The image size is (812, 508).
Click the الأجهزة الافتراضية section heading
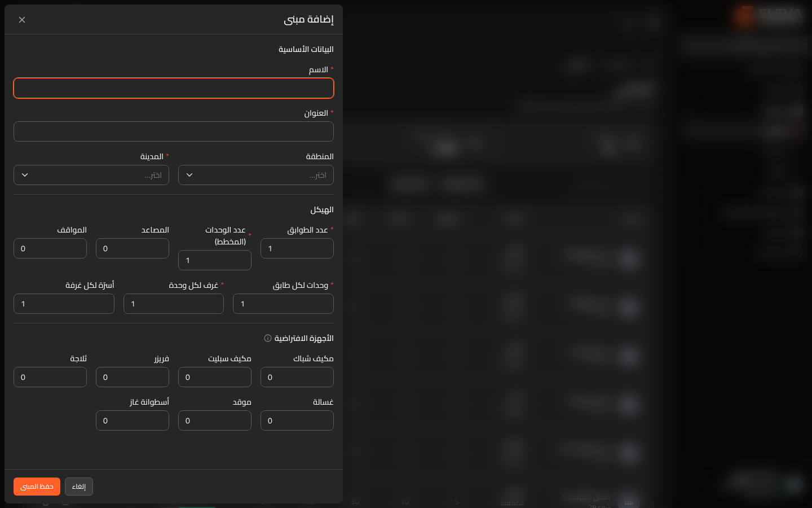point(304,338)
